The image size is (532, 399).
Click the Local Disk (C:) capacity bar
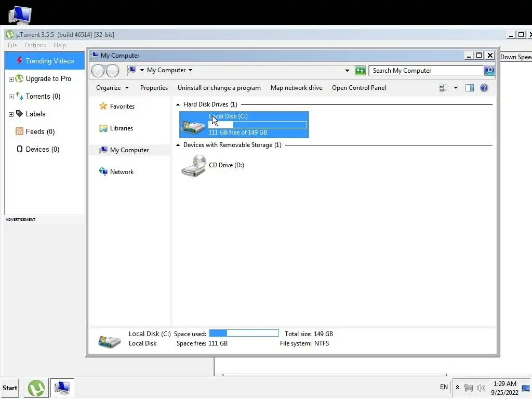tap(258, 125)
